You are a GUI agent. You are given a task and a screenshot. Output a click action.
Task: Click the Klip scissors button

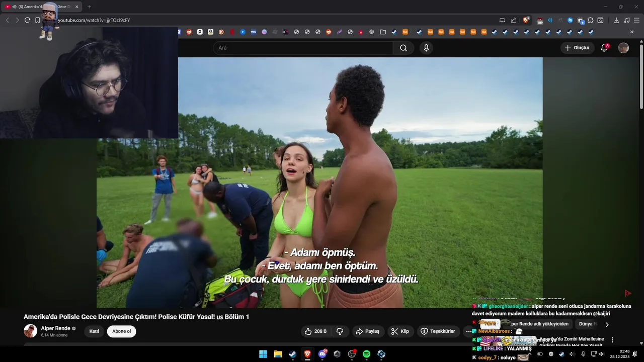coord(400,331)
